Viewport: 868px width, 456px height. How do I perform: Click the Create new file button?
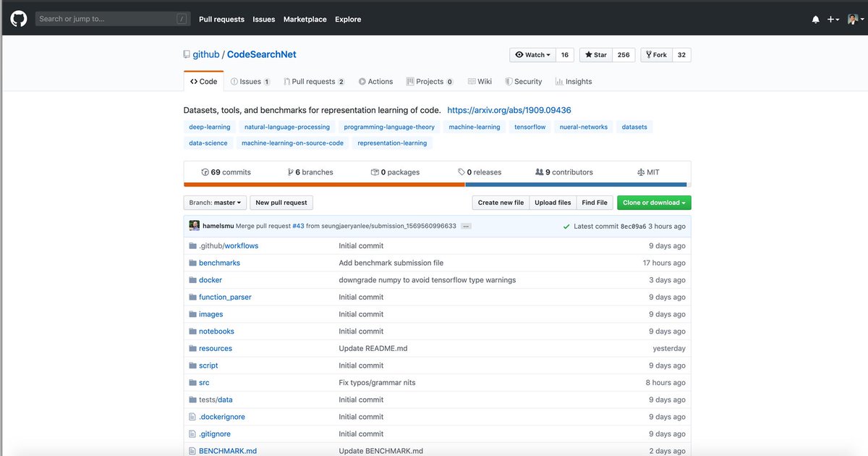point(501,203)
